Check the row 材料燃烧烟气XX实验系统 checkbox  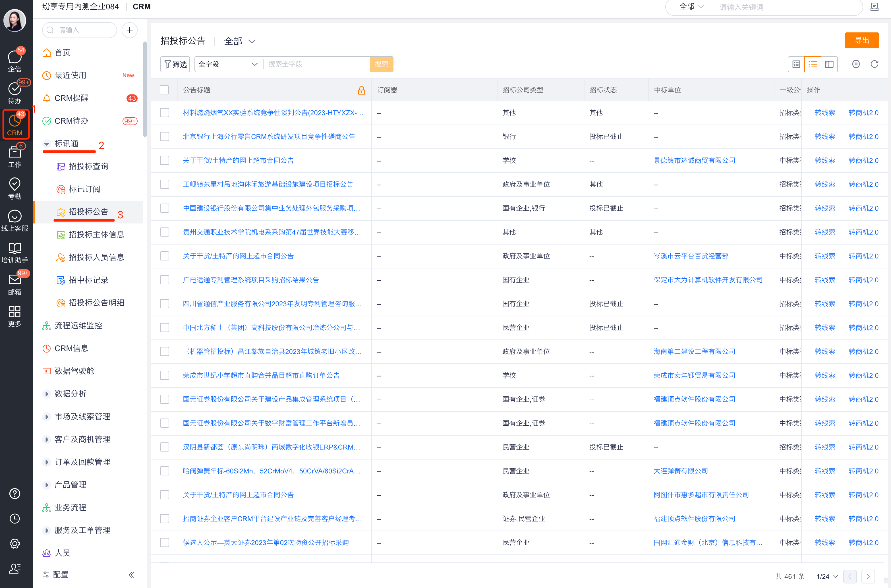pos(164,113)
